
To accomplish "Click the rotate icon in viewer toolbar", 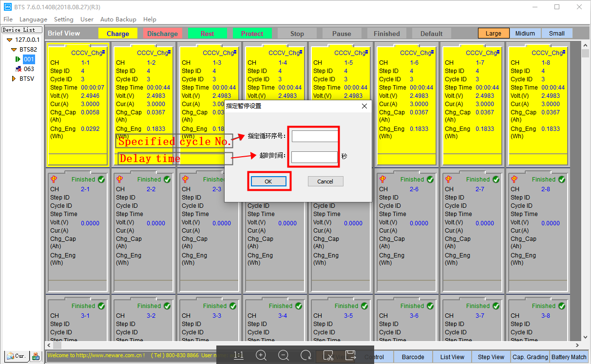I will point(306,355).
